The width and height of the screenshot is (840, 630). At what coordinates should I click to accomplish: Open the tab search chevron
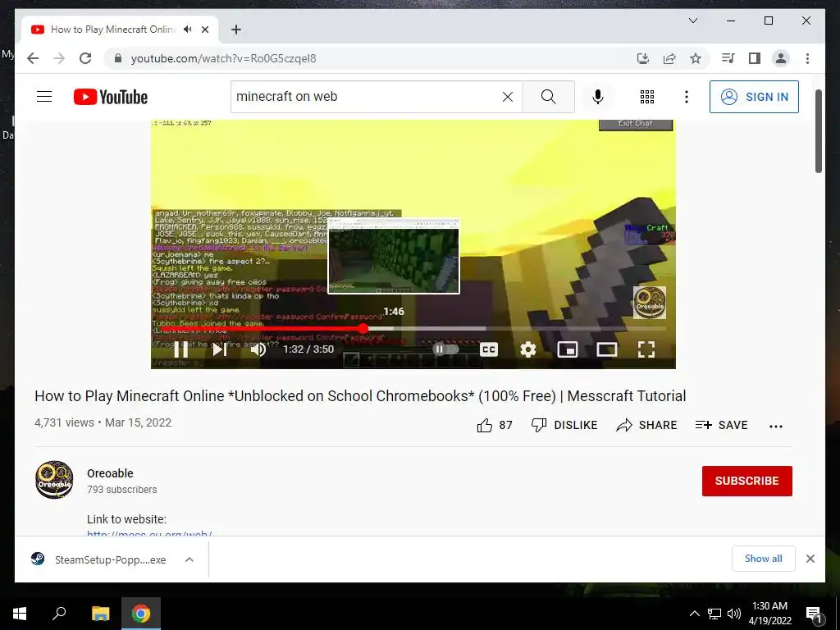pos(692,21)
